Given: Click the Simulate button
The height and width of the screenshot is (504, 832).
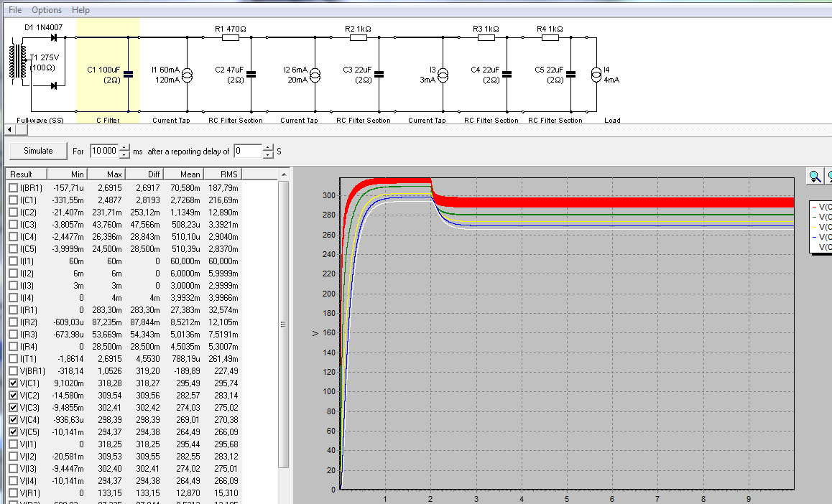Looking at the screenshot, I should point(38,151).
